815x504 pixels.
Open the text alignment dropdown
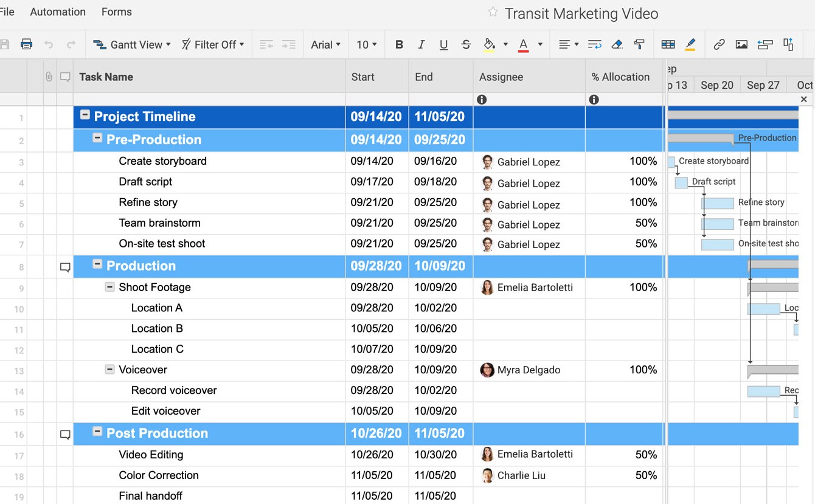pos(569,44)
